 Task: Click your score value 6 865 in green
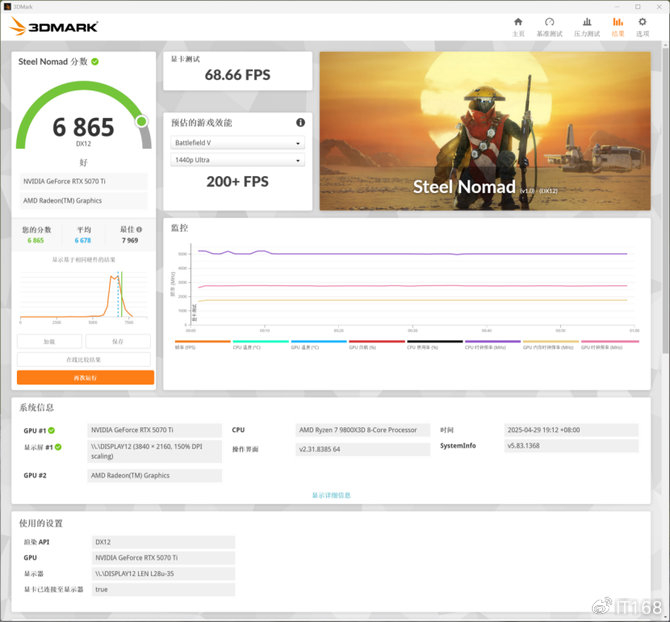[x=35, y=240]
